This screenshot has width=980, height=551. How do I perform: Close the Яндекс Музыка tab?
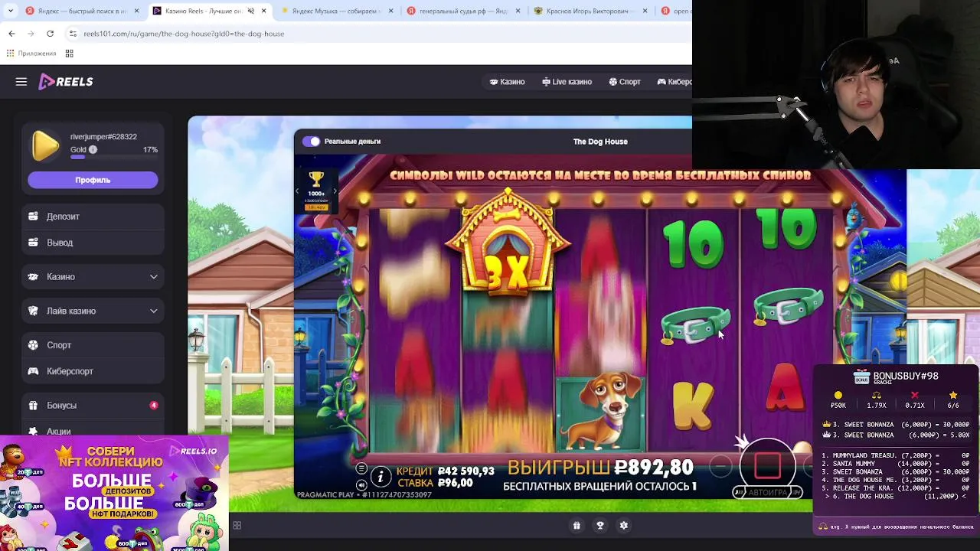click(390, 11)
